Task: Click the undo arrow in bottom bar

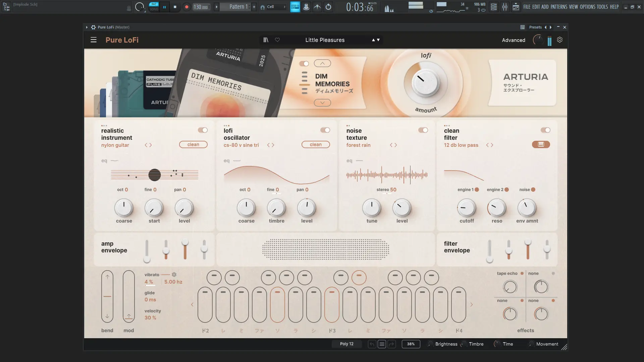Action: [372, 344]
